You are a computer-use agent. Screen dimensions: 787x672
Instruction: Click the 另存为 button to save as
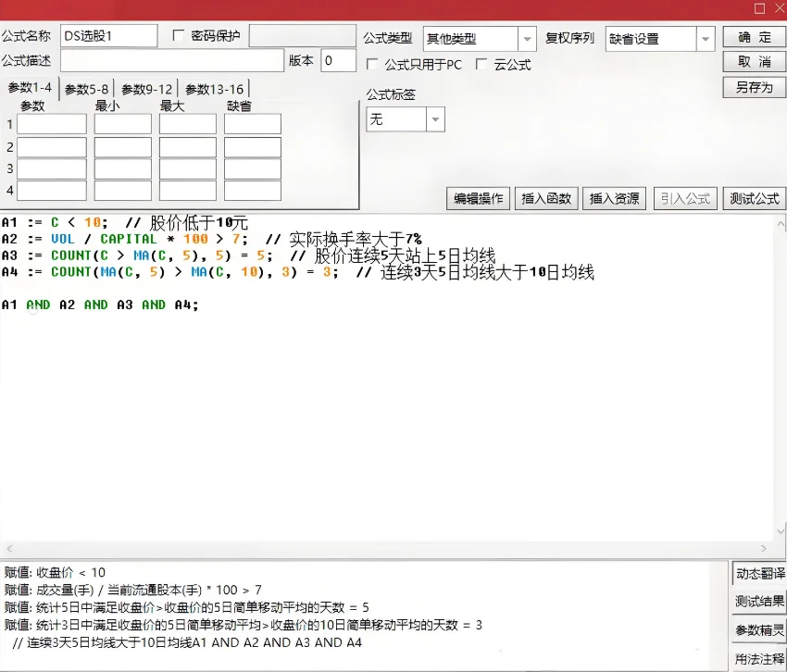click(x=752, y=87)
